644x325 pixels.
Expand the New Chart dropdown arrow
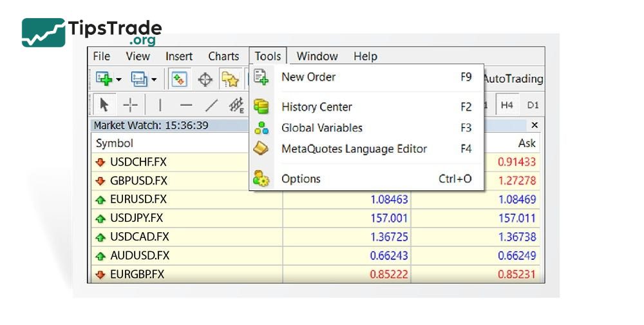point(119,80)
